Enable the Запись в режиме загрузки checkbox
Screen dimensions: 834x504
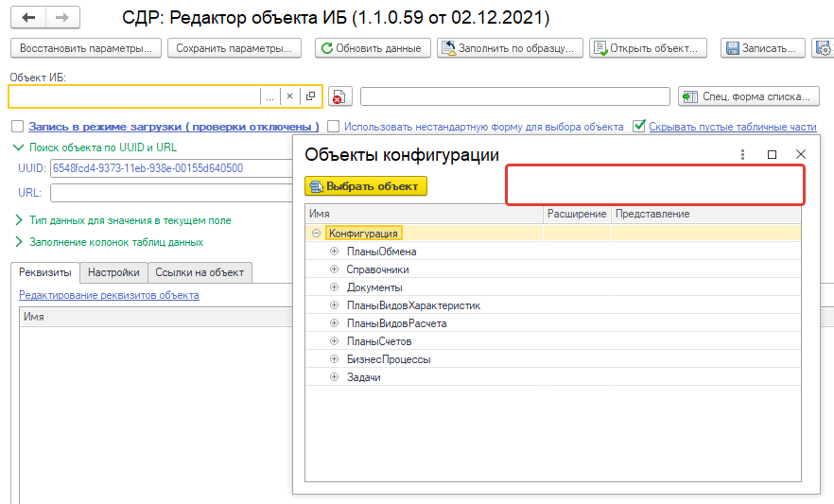click(18, 127)
